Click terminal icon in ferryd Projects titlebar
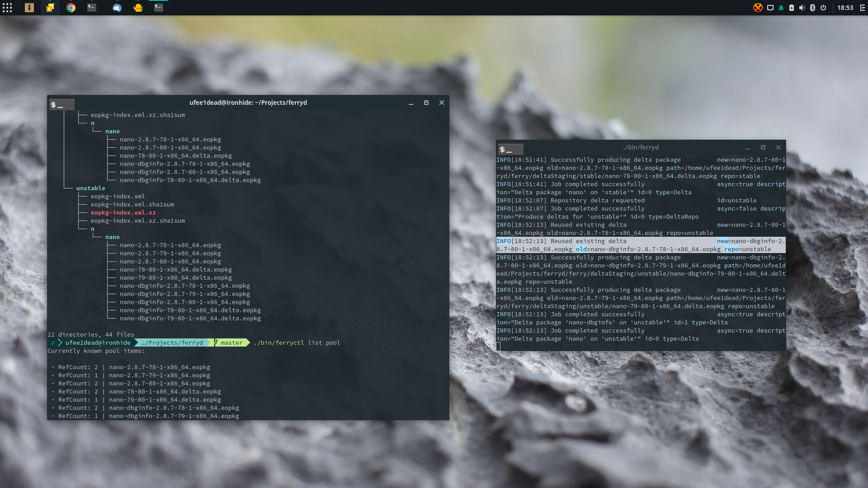 click(x=62, y=105)
